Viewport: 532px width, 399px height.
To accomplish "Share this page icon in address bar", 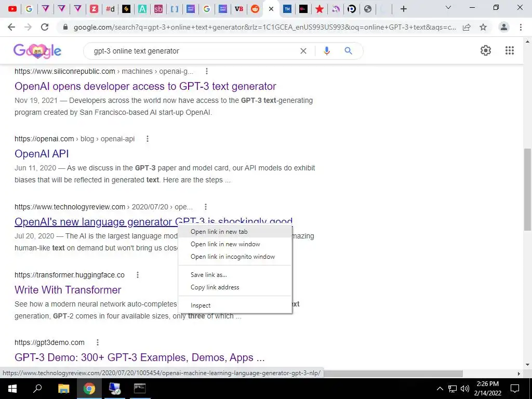I will pos(467,27).
